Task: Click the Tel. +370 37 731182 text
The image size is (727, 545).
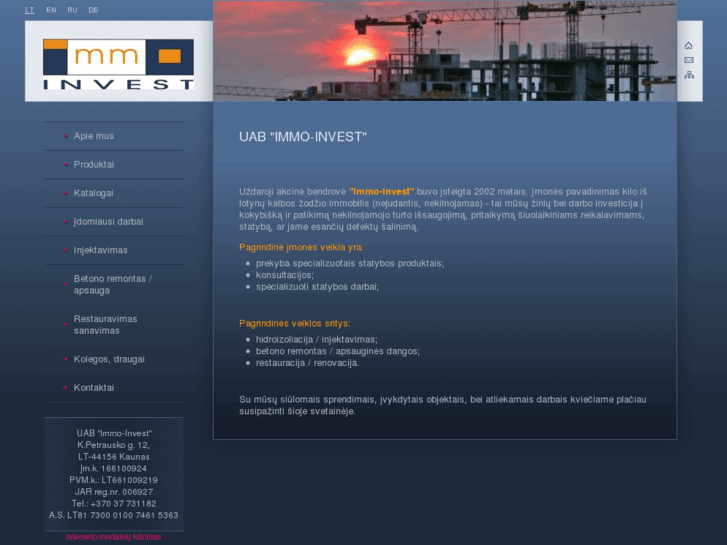Action: coord(114,504)
